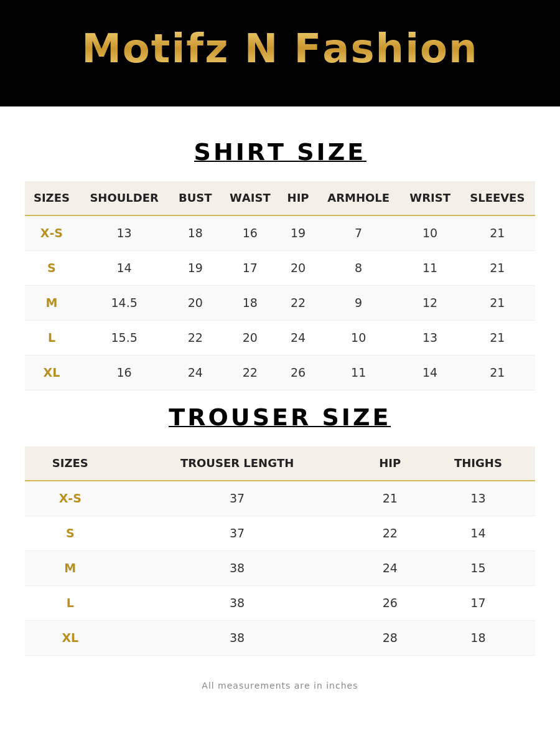Click the Motifz N Fashion brand title

point(279,49)
